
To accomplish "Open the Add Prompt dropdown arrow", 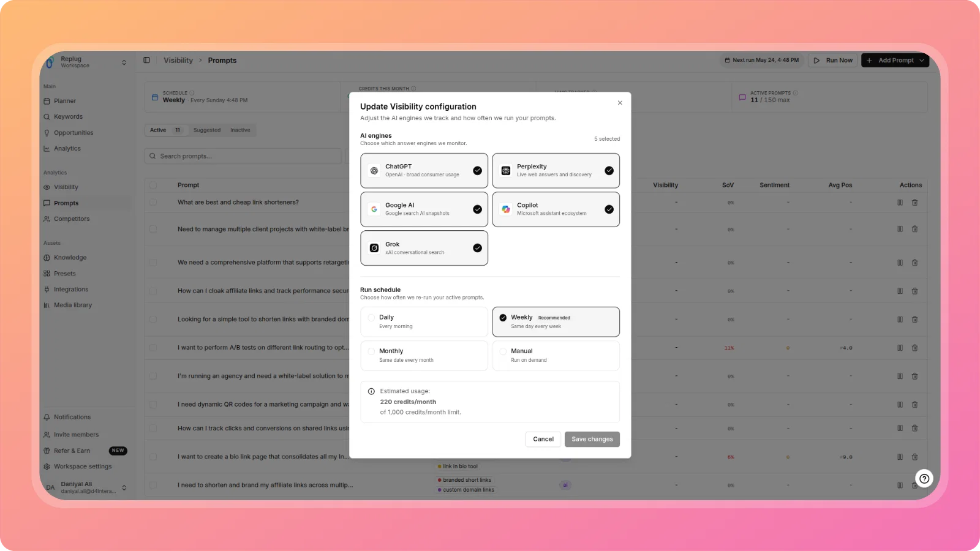I will (x=922, y=60).
